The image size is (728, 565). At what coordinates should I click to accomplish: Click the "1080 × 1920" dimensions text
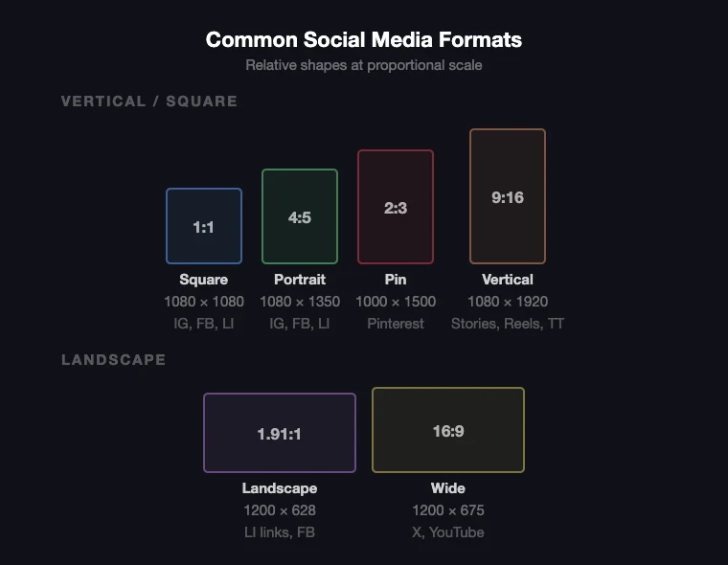[x=508, y=302]
